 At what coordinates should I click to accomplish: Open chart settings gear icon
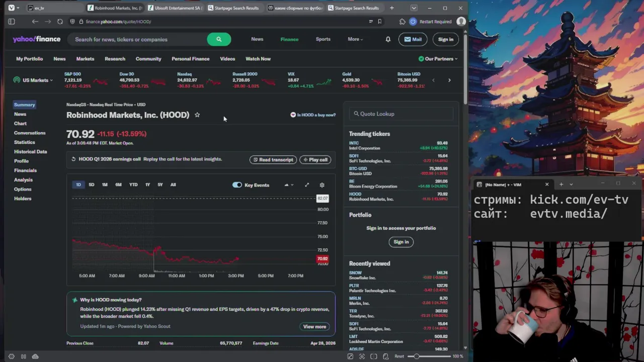(x=322, y=185)
